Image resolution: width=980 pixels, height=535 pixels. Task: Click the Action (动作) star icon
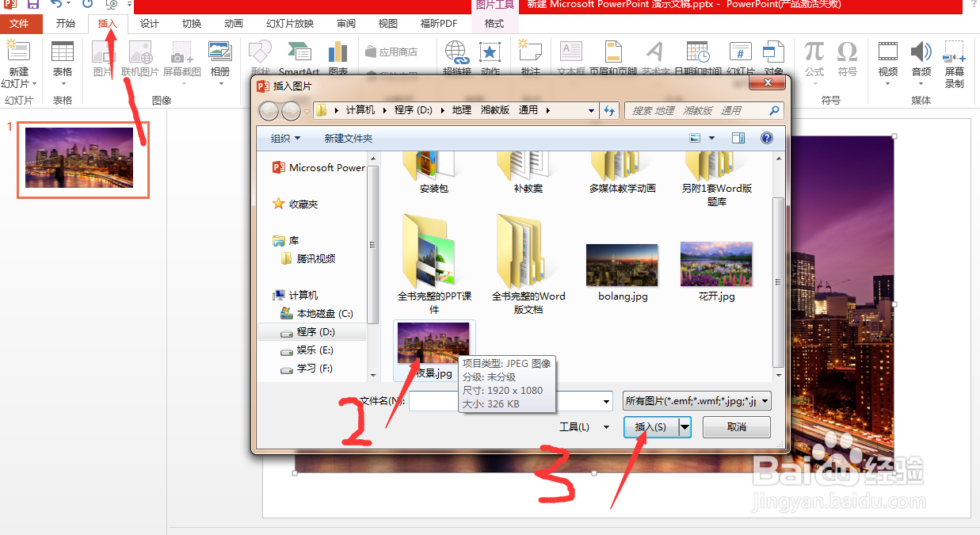pos(490,52)
